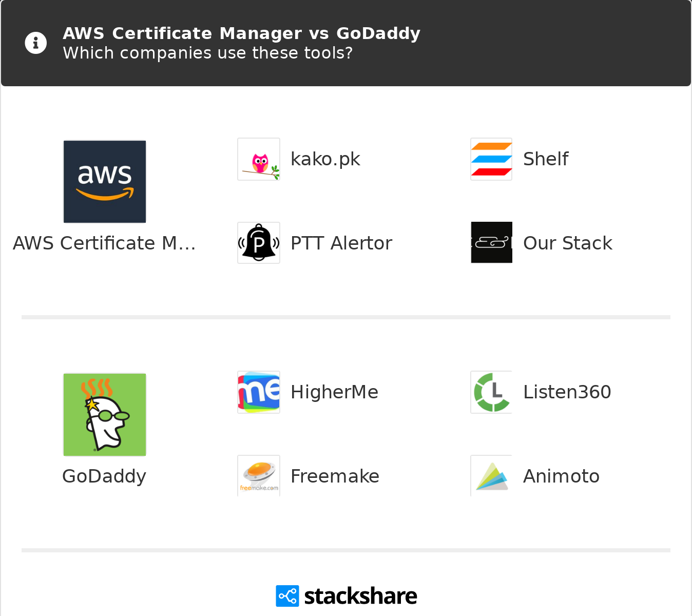Click the Shelf striped logo icon

491,159
